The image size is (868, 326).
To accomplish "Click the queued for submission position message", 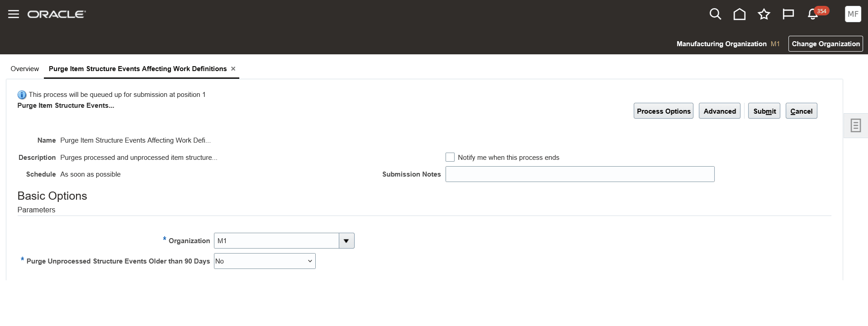I will coord(117,95).
